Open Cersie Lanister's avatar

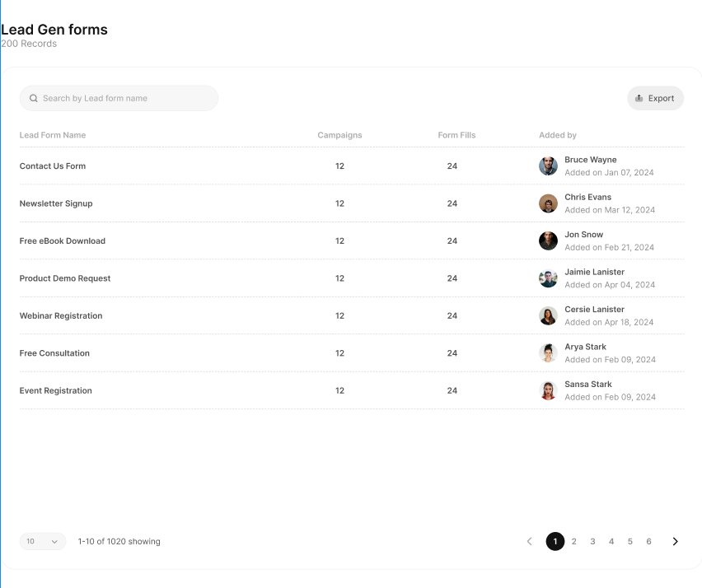(548, 316)
